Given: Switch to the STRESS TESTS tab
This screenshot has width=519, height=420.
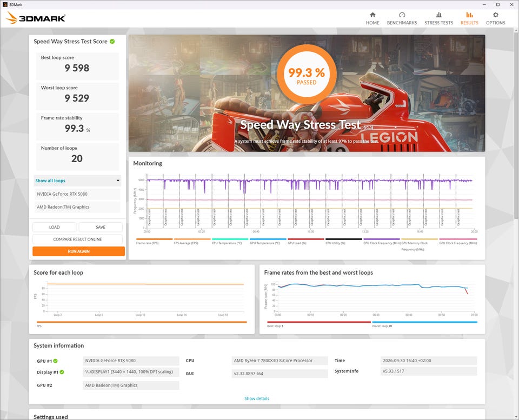Looking at the screenshot, I should click(438, 18).
